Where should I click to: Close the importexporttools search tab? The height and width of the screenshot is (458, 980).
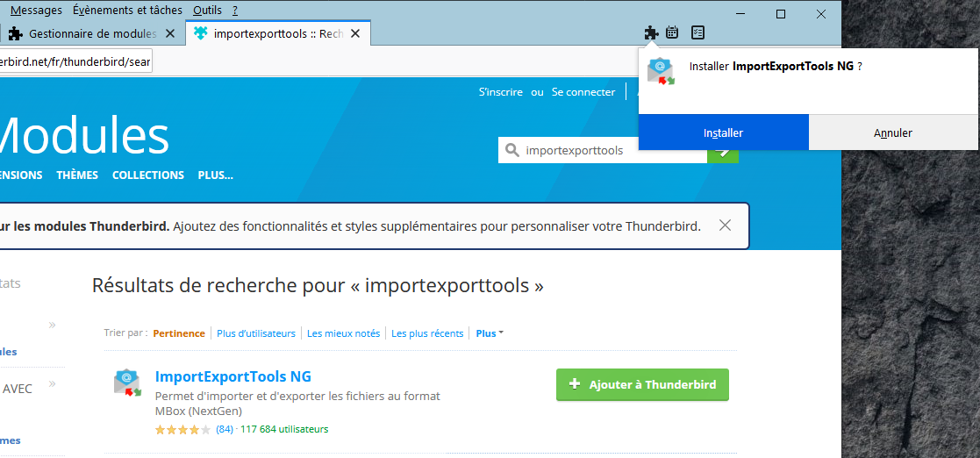(x=355, y=33)
